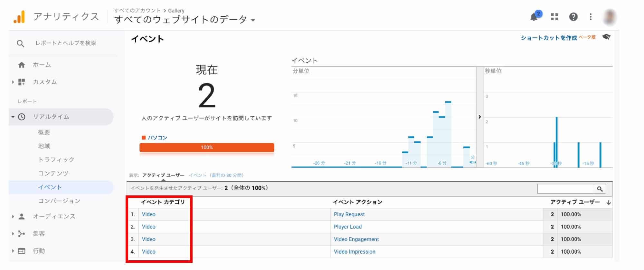
Task: Click the graduation cap education icon
Action: pyautogui.click(x=606, y=37)
